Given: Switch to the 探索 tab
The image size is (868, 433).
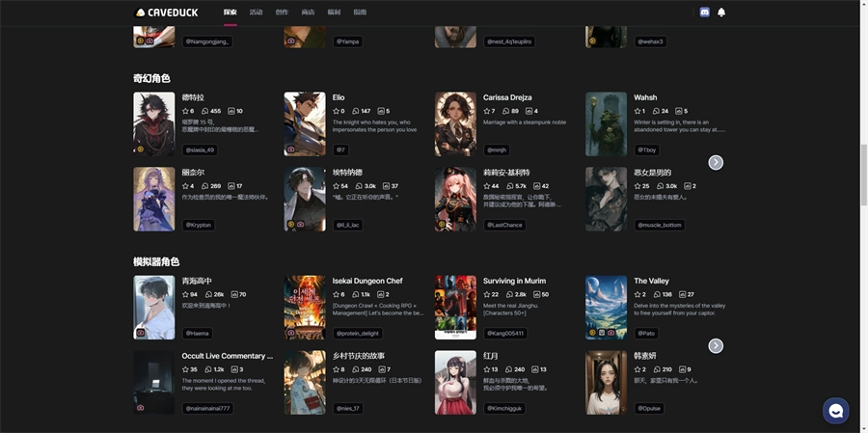Looking at the screenshot, I should [x=230, y=13].
